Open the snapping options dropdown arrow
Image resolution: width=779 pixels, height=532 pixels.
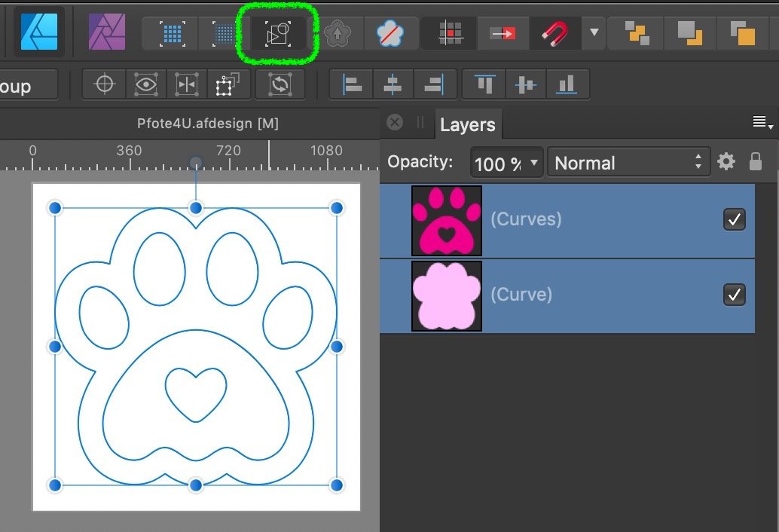(x=594, y=33)
